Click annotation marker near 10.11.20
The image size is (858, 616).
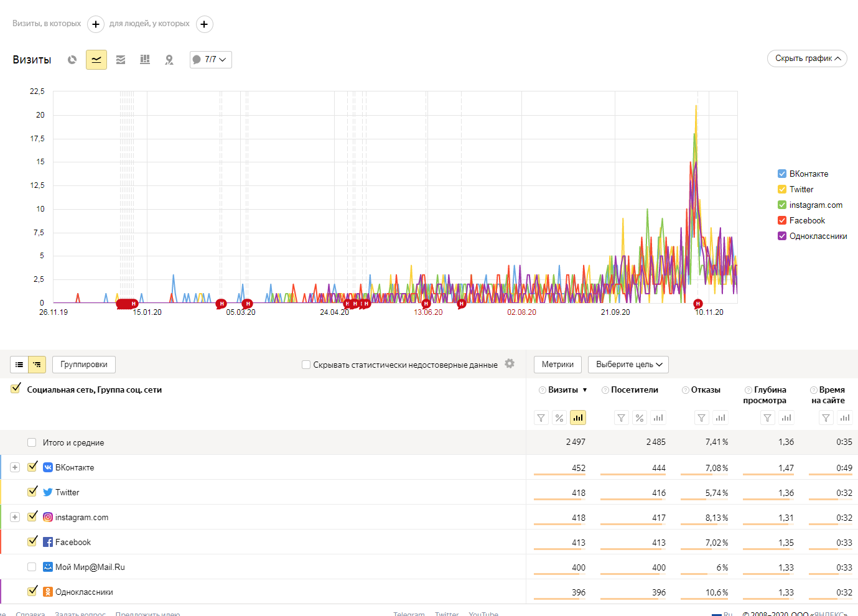(x=698, y=304)
